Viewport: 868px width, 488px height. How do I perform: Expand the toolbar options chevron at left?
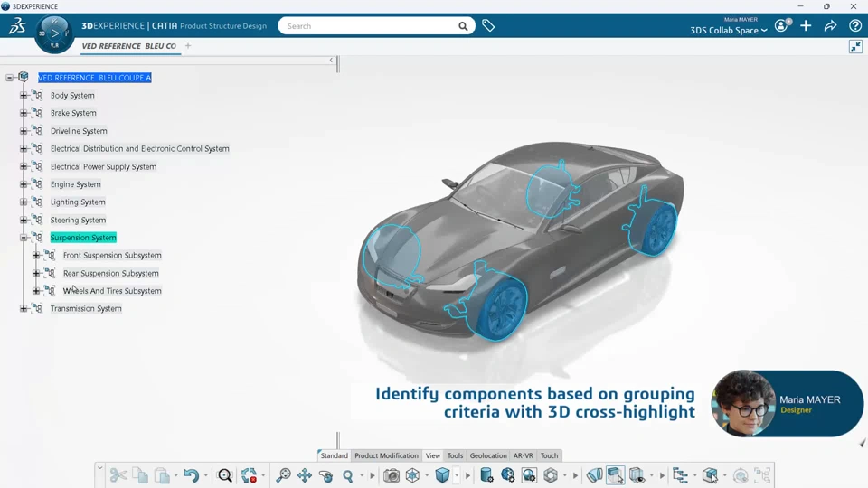[x=99, y=468]
